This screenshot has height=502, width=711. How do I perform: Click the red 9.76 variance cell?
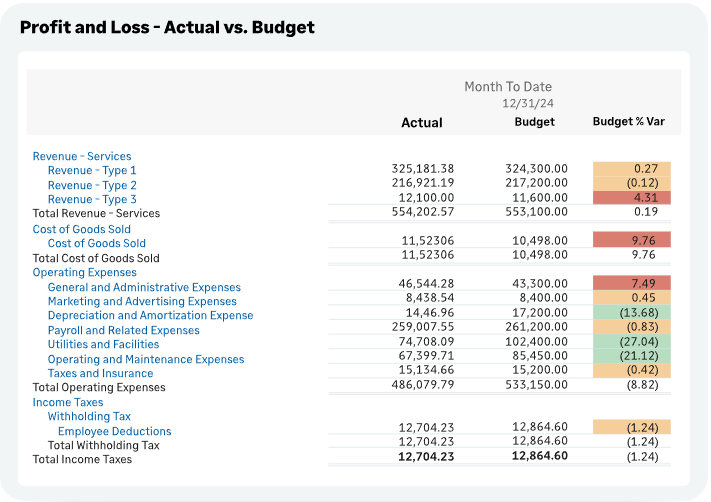pos(632,240)
